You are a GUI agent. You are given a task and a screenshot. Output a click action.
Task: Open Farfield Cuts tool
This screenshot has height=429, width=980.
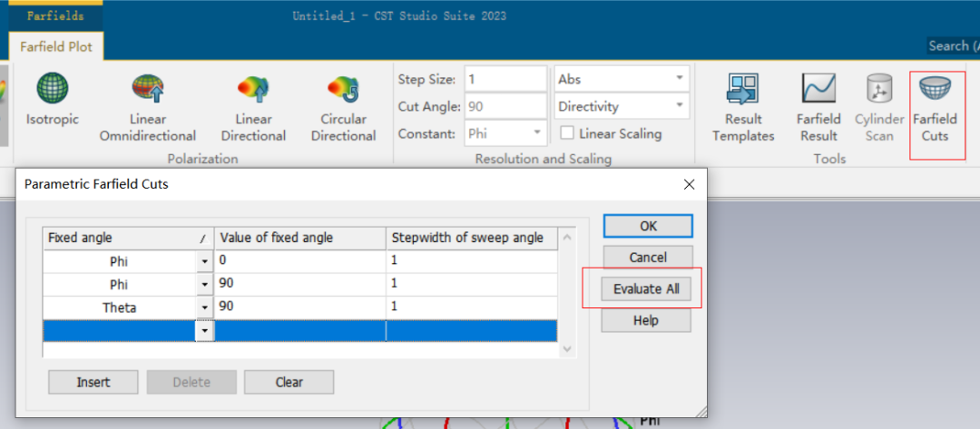[x=935, y=92]
